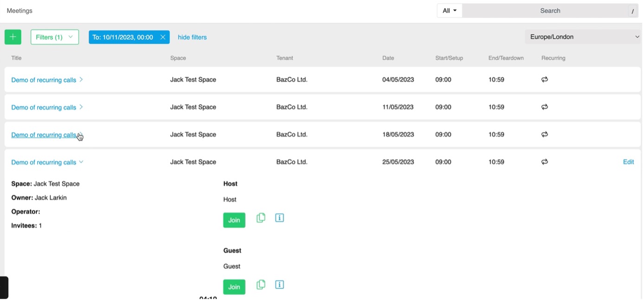Expand the 04/05/2023 meeting row chevron
Viewport: 644px width, 300px height.
click(81, 80)
